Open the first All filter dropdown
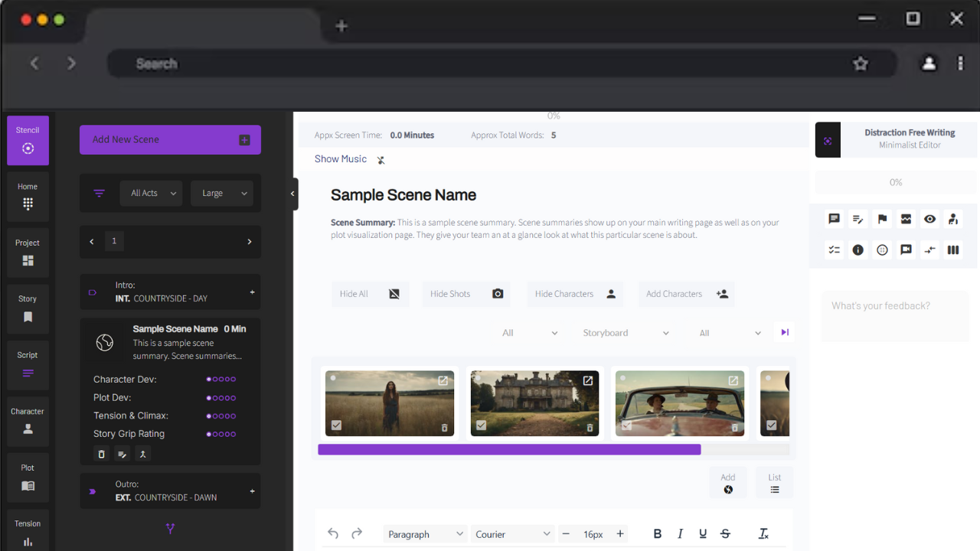The image size is (980, 551). click(530, 333)
